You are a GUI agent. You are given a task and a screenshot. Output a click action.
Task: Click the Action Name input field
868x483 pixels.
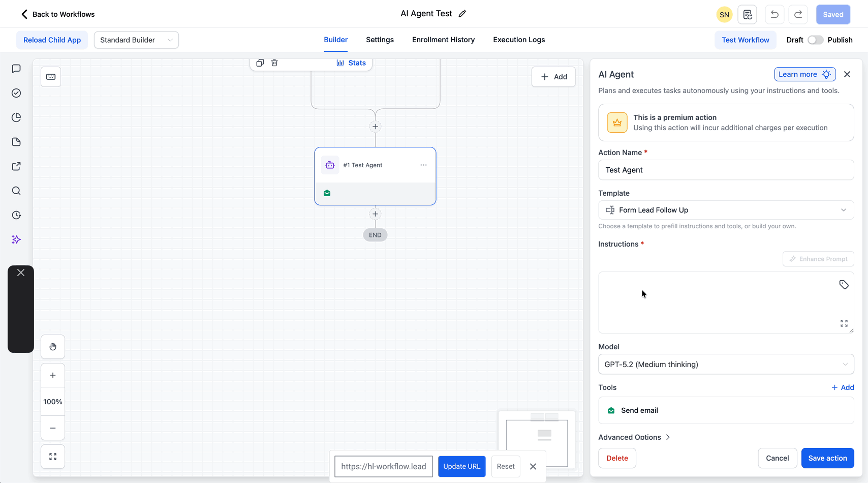(726, 170)
